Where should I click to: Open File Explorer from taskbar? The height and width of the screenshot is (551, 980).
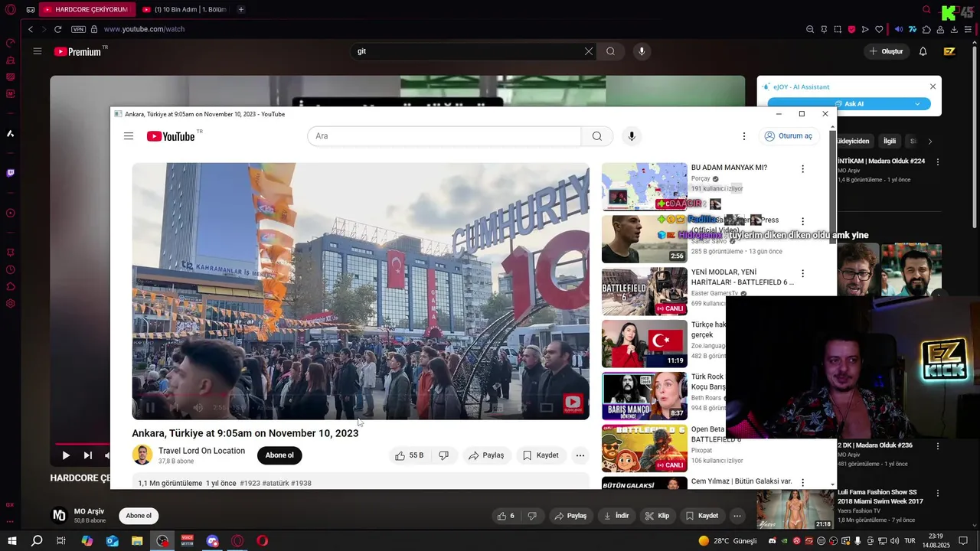[x=137, y=541]
